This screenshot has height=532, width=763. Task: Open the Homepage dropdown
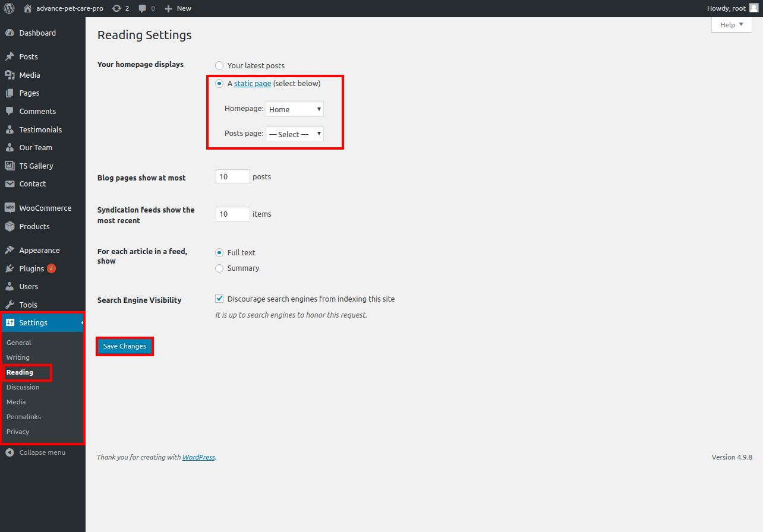pyautogui.click(x=294, y=109)
